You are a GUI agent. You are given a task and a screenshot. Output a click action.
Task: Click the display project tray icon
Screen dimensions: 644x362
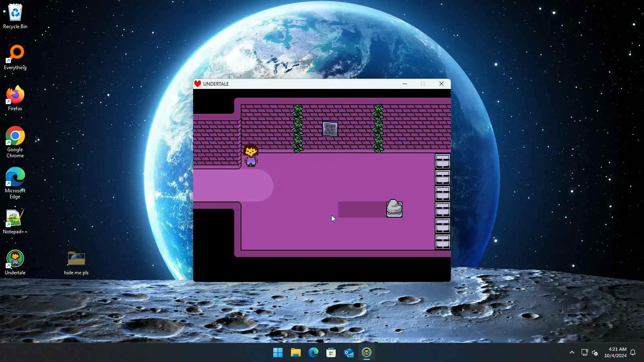pos(584,353)
